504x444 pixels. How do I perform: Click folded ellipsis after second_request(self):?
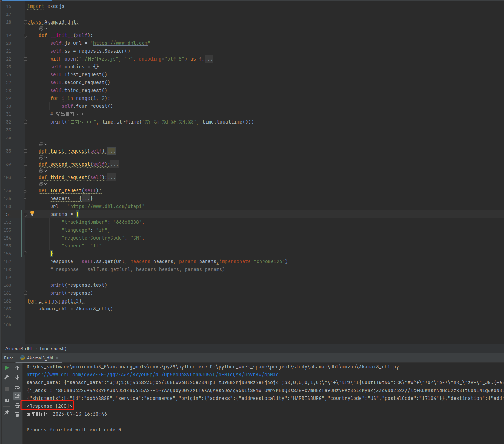click(x=115, y=164)
